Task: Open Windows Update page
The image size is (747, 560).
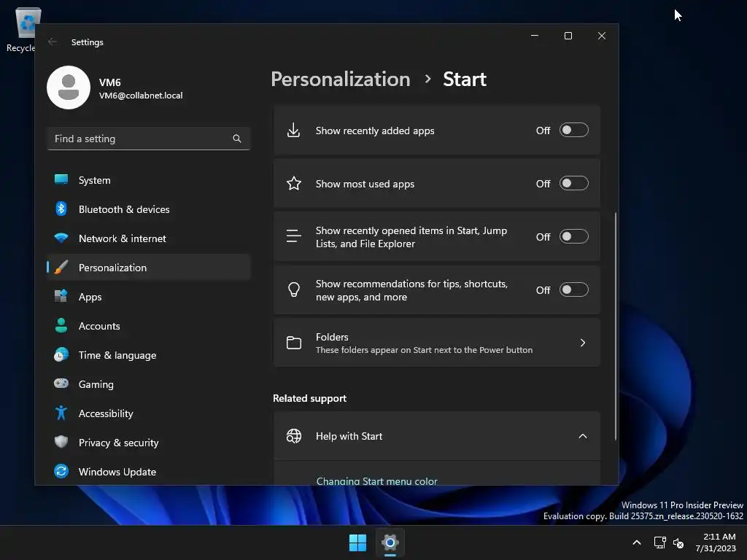Action: (149, 472)
